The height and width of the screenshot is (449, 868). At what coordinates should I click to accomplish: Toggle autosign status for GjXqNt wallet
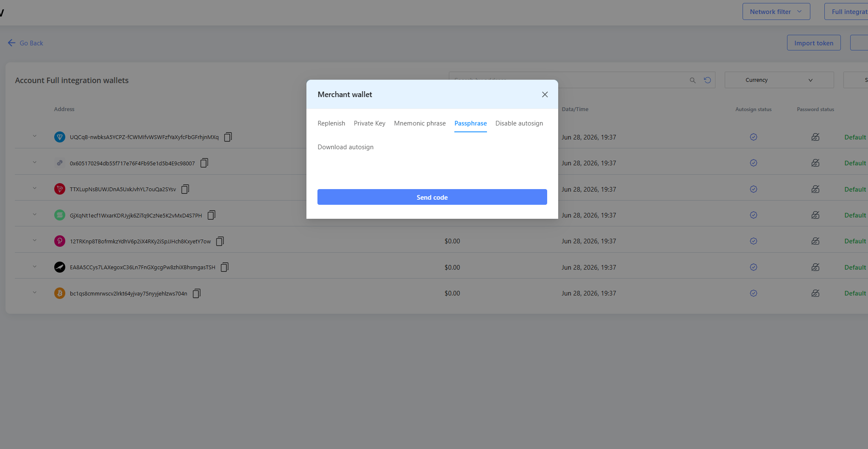pos(754,215)
